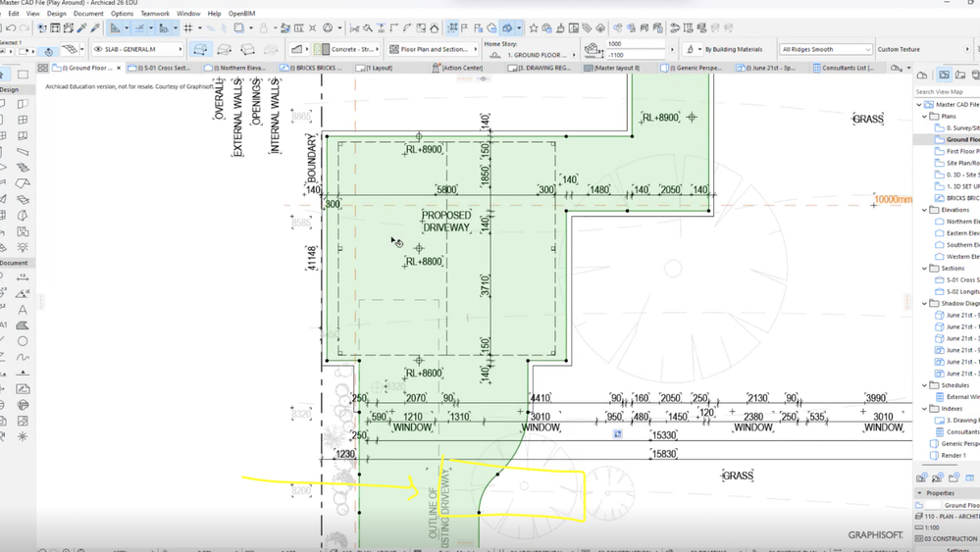Select the syringe Inject Parameters tool

click(95, 28)
